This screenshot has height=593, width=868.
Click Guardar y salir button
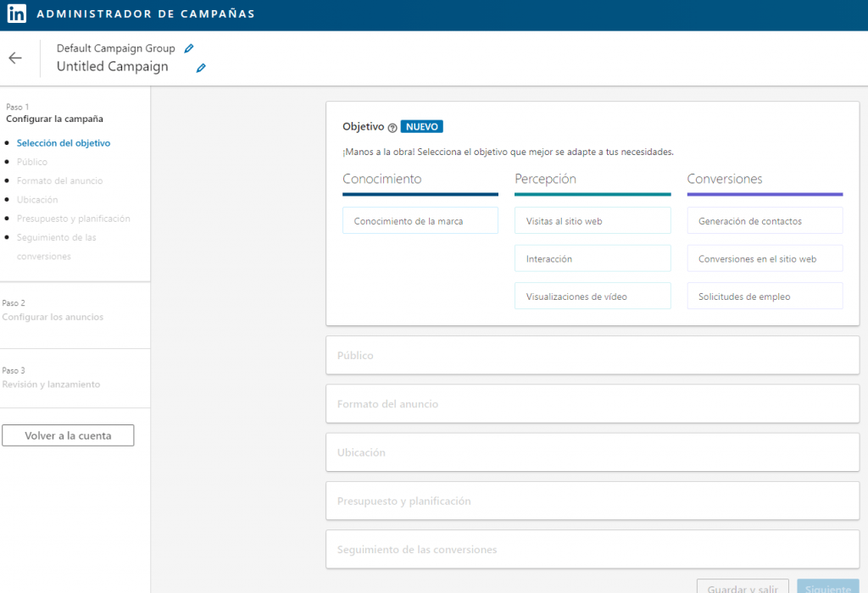tap(743, 587)
